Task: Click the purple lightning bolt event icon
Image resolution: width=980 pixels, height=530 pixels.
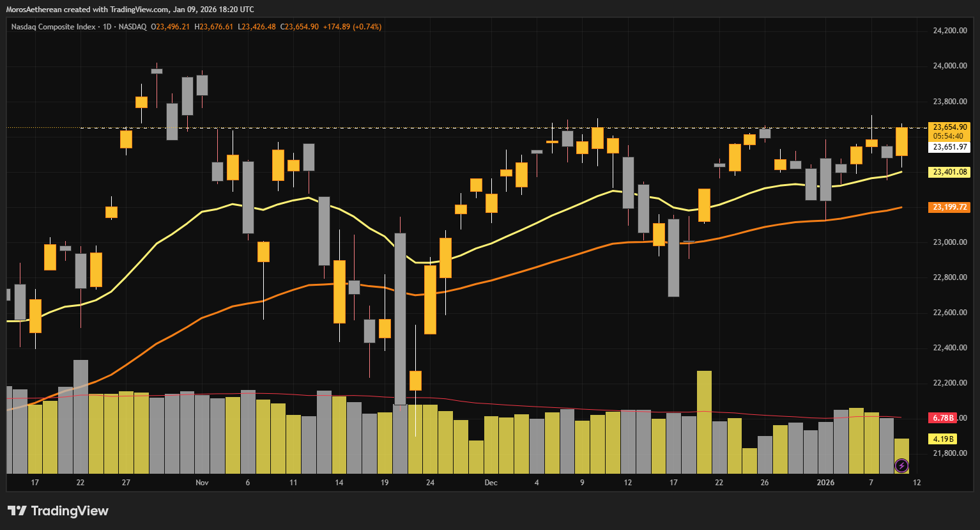Action: (901, 465)
